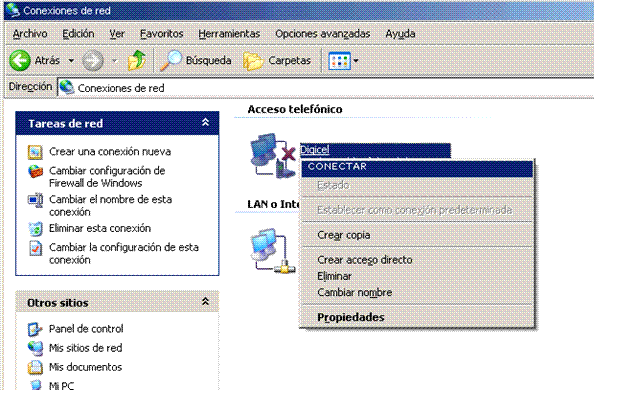Choose Propiedades in the context menu

[x=417, y=317]
